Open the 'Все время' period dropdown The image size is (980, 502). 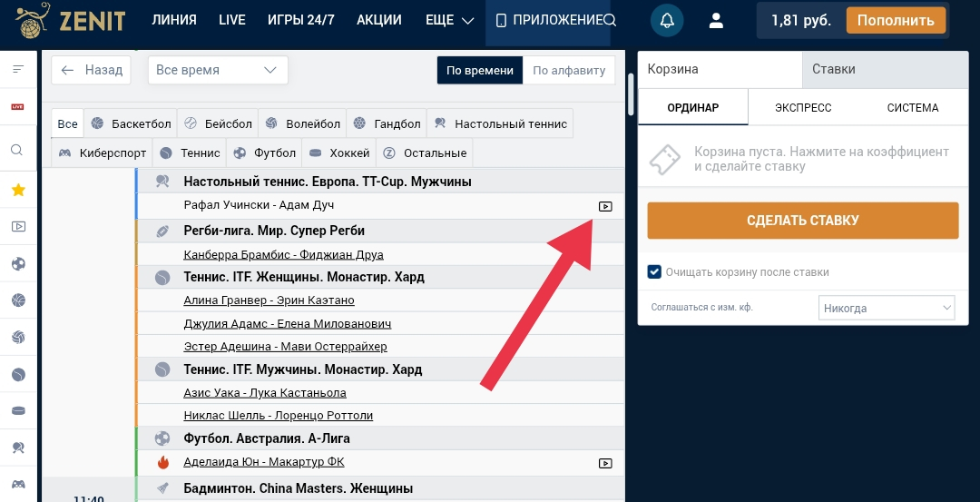218,70
